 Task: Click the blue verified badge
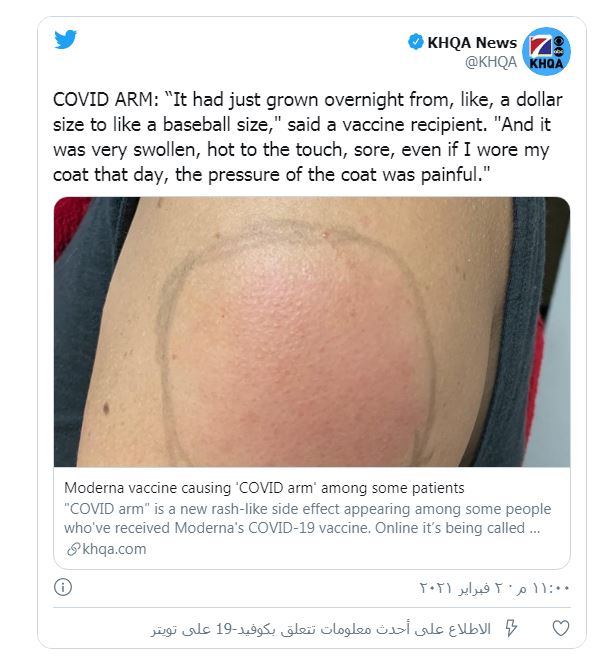click(x=415, y=42)
